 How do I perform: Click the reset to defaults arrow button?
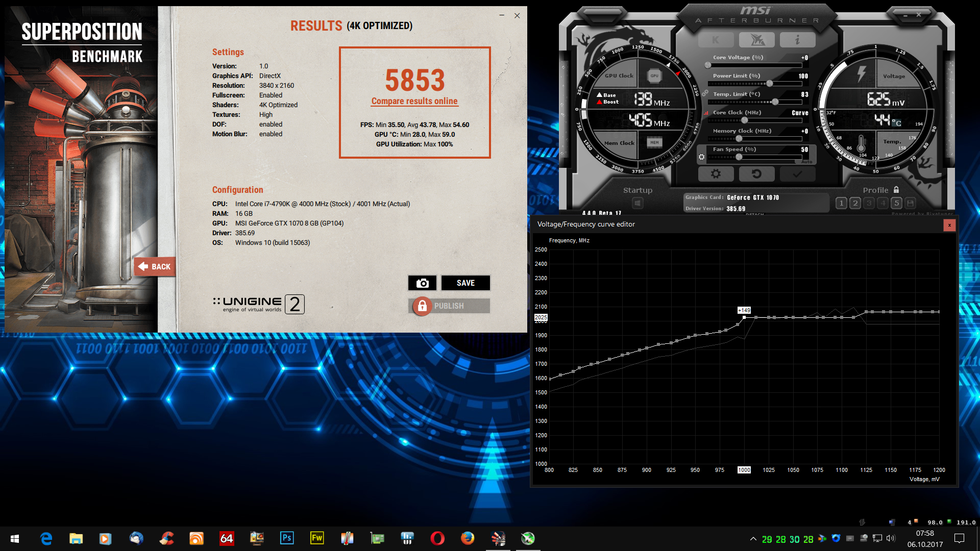(756, 174)
